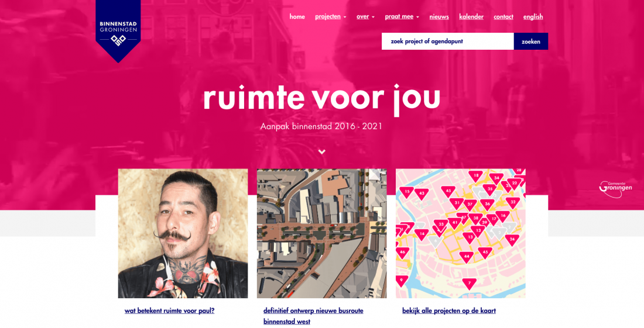
Task: Click map marker number 7
Action: (469, 284)
